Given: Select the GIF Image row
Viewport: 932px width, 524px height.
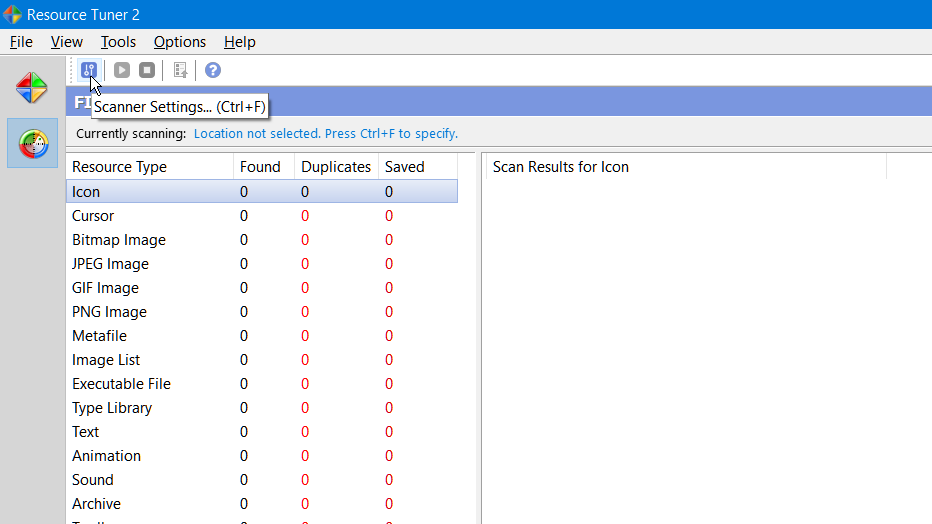Looking at the screenshot, I should click(262, 288).
